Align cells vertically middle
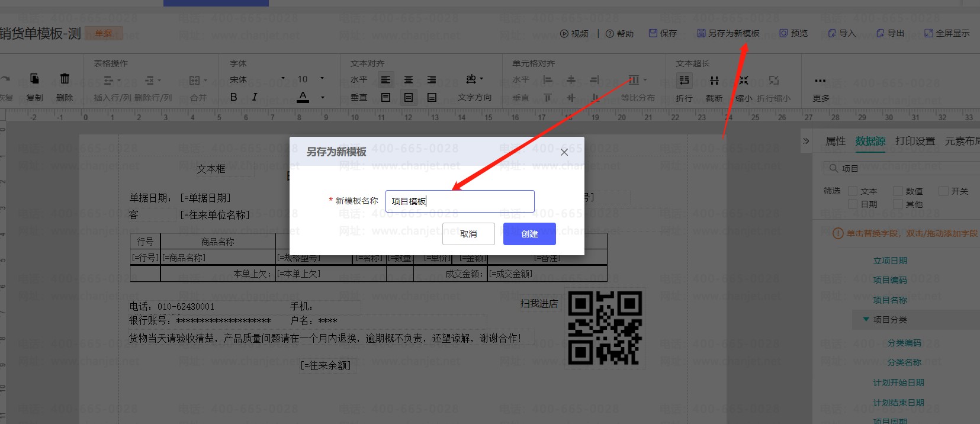 (571, 98)
